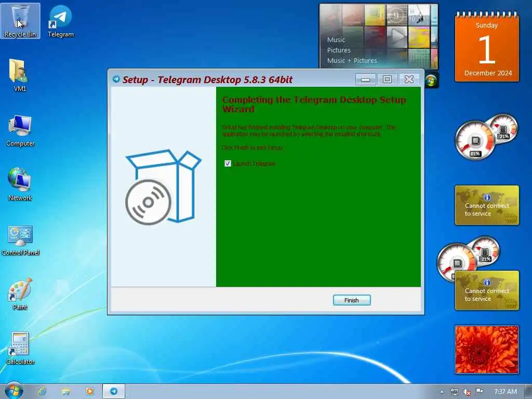
Task: Maximize the Telegram setup window
Action: click(x=387, y=79)
